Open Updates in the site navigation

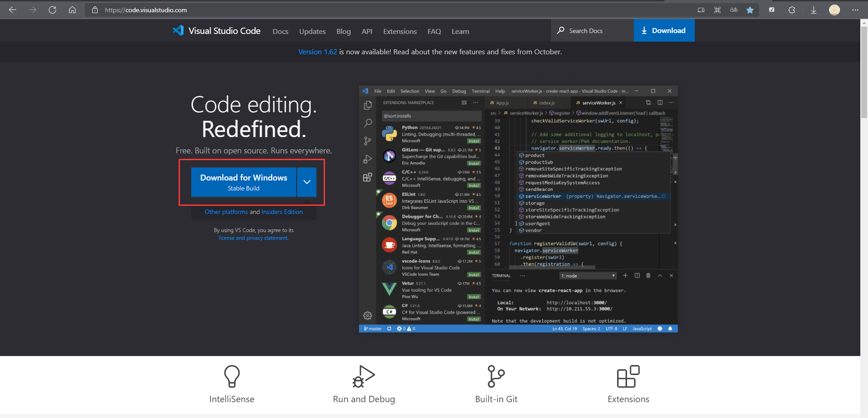point(312,31)
